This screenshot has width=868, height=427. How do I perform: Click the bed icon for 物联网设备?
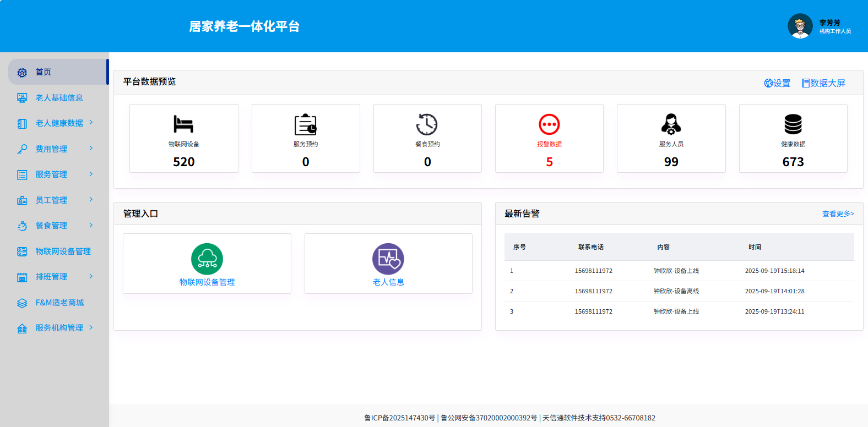pos(183,124)
